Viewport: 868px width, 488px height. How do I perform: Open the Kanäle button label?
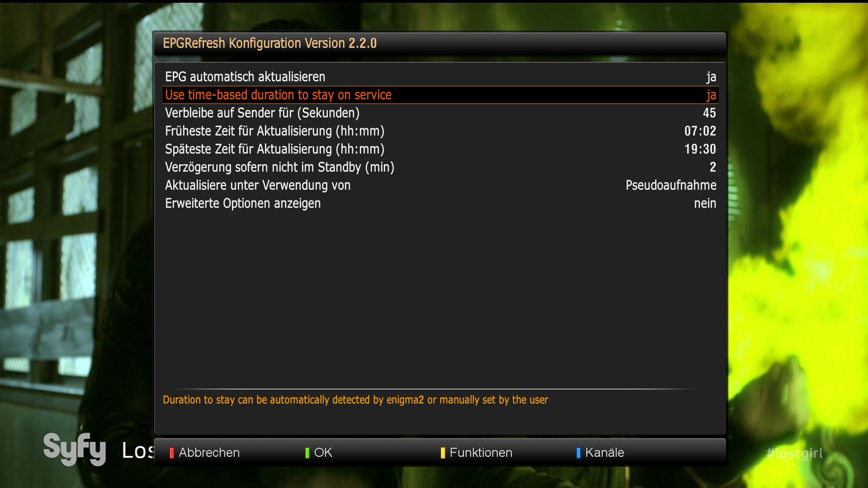pos(604,453)
